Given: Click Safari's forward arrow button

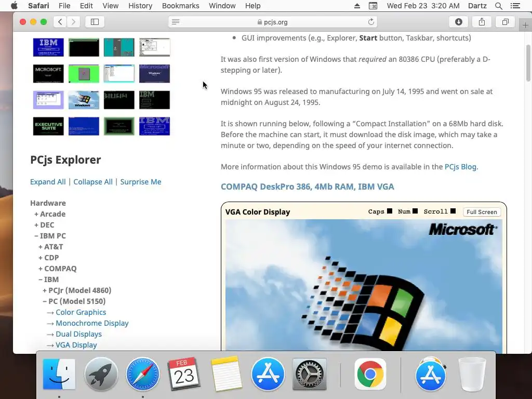Looking at the screenshot, I should (x=73, y=22).
